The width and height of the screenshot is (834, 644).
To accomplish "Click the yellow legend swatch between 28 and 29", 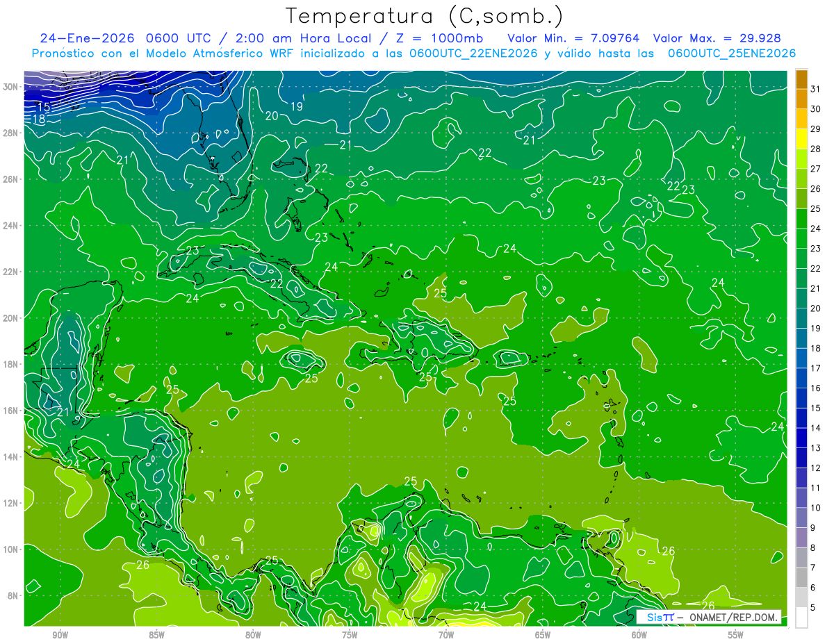I will 801,138.
